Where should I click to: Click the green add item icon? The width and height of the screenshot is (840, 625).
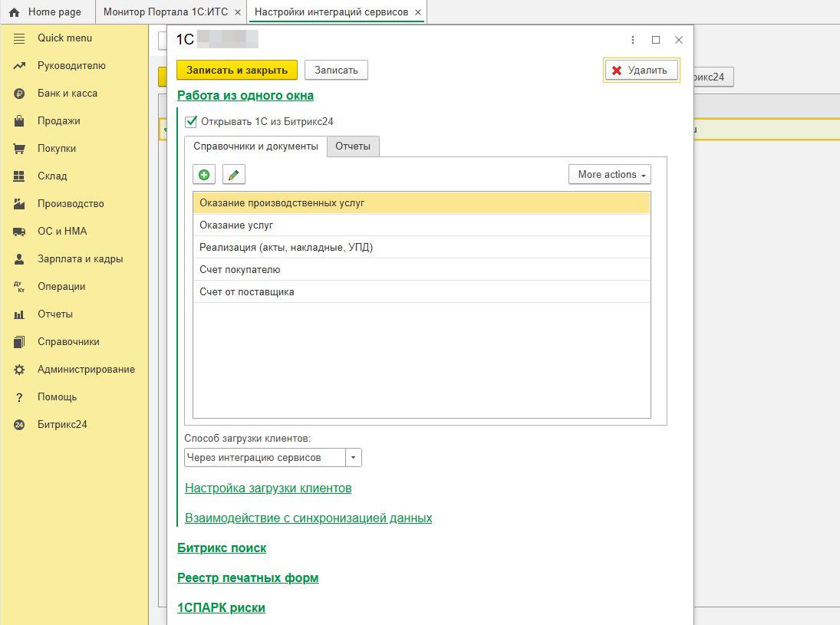[204, 175]
